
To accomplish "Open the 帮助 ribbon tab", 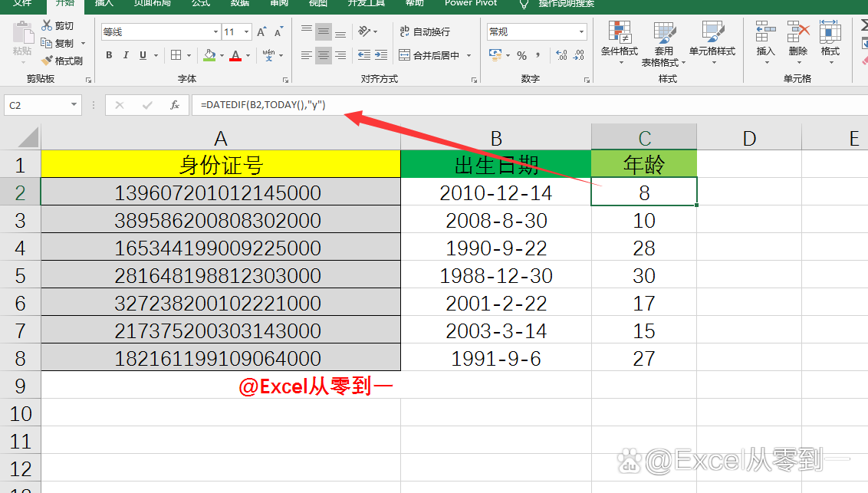I will [415, 3].
